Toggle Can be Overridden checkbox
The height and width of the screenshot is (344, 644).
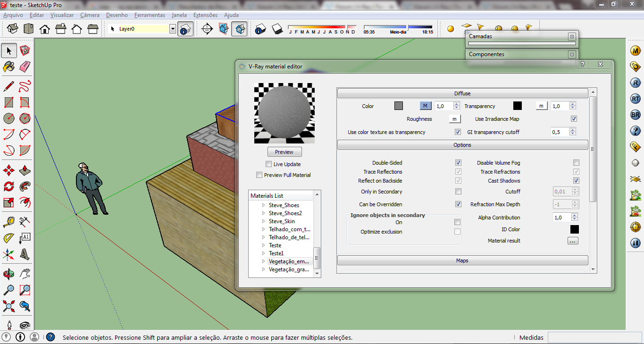[x=458, y=204]
